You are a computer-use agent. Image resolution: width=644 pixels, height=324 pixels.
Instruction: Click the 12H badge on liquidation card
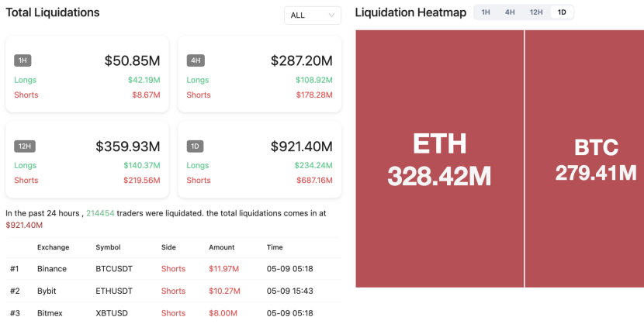click(x=25, y=146)
